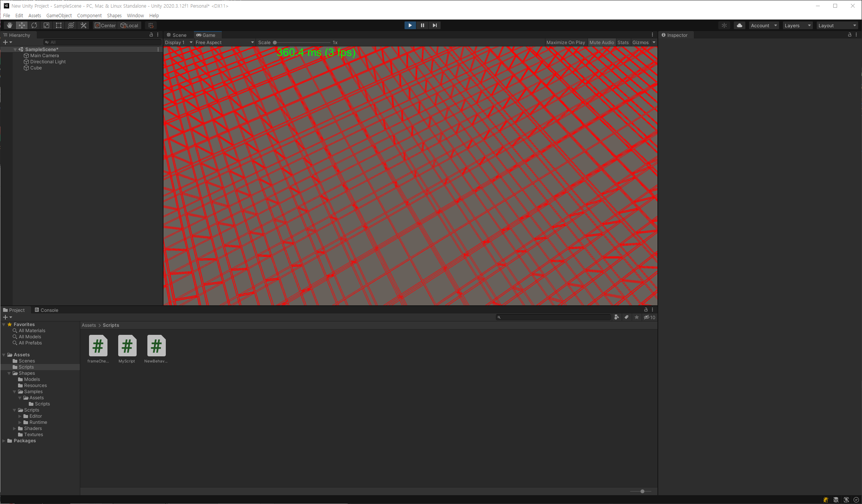This screenshot has height=504, width=862.
Task: Toggle Stats overlay
Action: tap(623, 43)
